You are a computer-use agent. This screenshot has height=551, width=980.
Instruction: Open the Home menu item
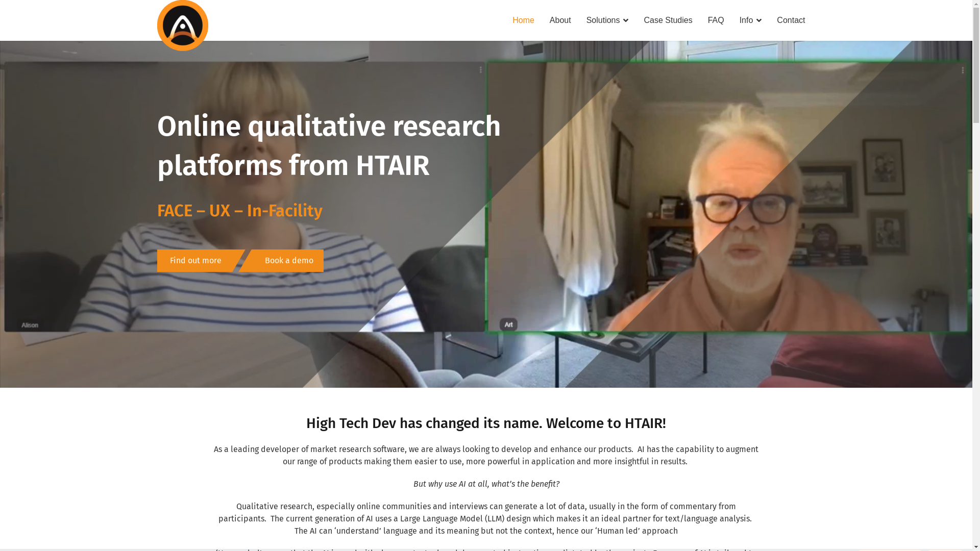coord(523,20)
